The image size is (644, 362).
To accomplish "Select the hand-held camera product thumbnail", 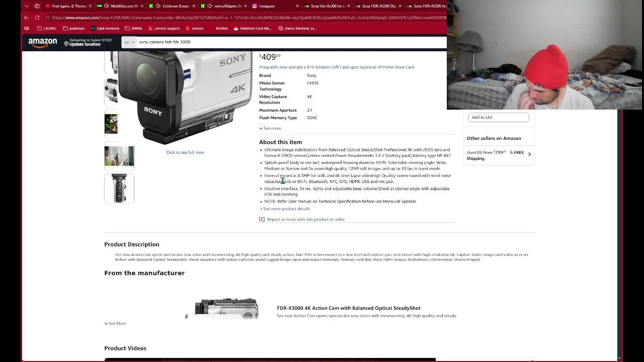I will click(x=119, y=156).
